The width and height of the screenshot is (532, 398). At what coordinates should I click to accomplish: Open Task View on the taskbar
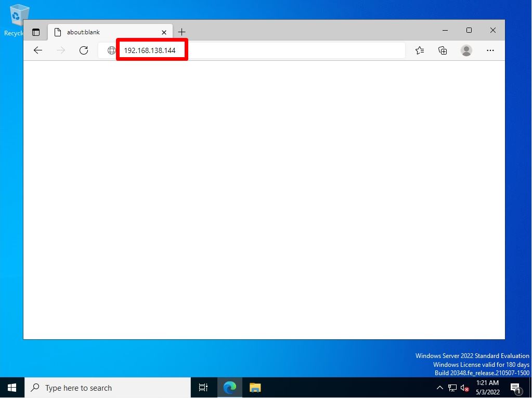click(203, 388)
